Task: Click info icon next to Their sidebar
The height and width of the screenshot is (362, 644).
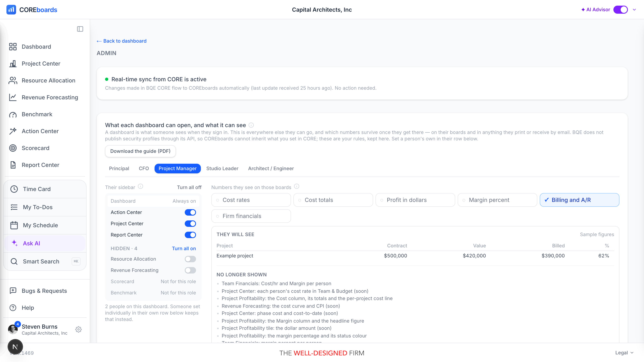Action: pos(140,186)
